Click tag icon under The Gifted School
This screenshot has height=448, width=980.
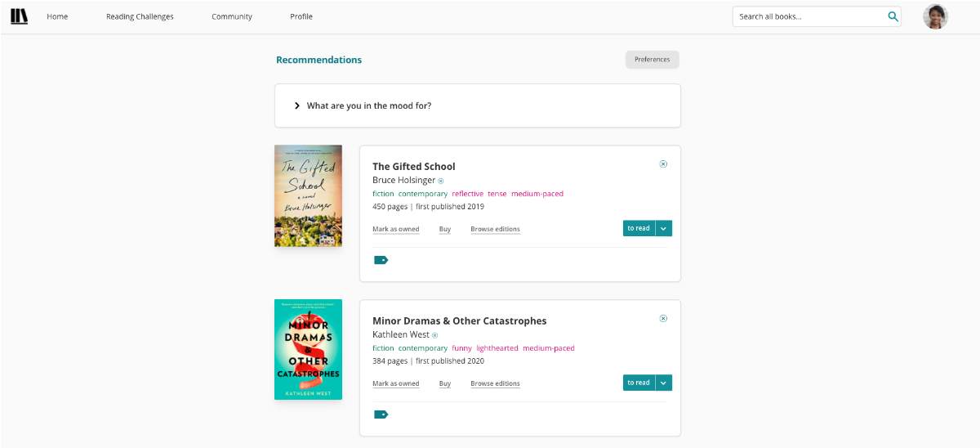coord(381,260)
